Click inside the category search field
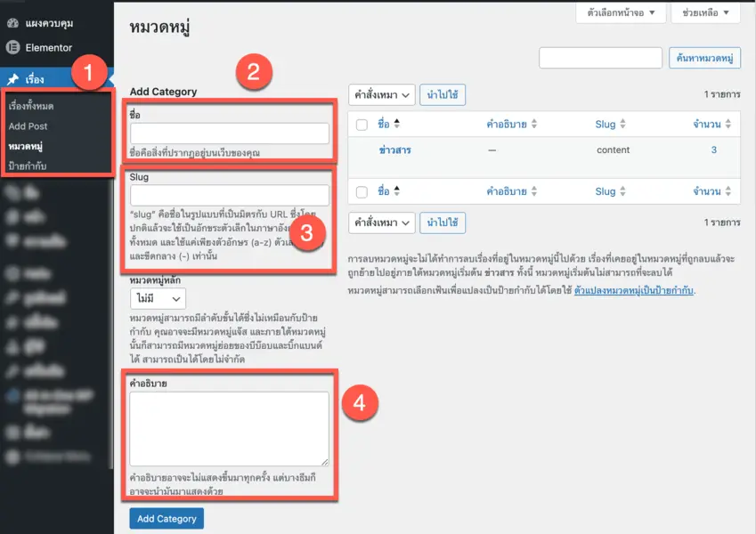This screenshot has width=756, height=534. 600,57
